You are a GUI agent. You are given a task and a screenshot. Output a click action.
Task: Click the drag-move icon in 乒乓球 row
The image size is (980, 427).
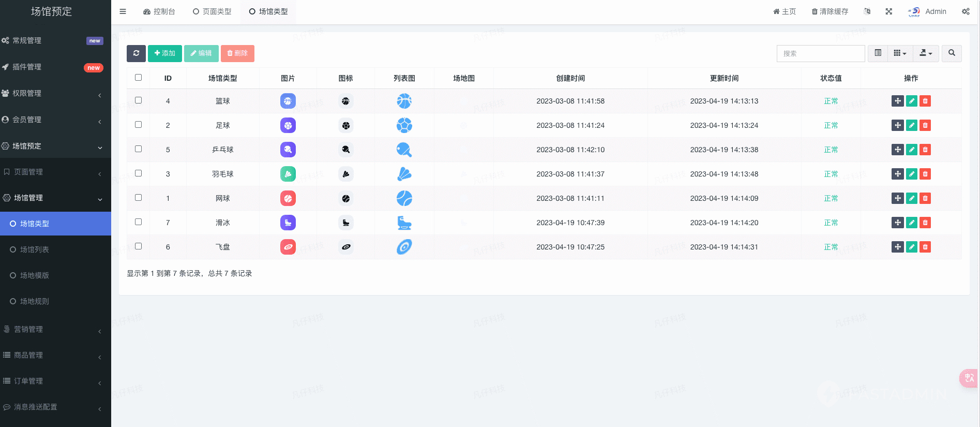(897, 150)
